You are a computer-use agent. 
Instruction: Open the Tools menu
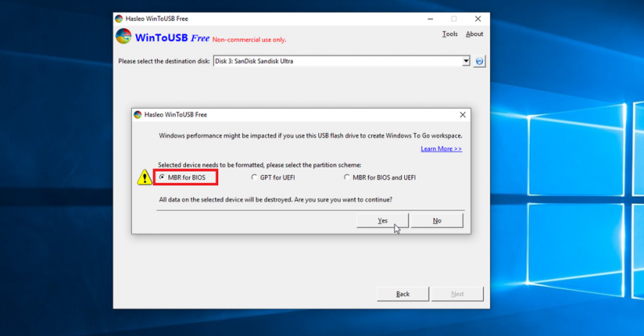[450, 34]
